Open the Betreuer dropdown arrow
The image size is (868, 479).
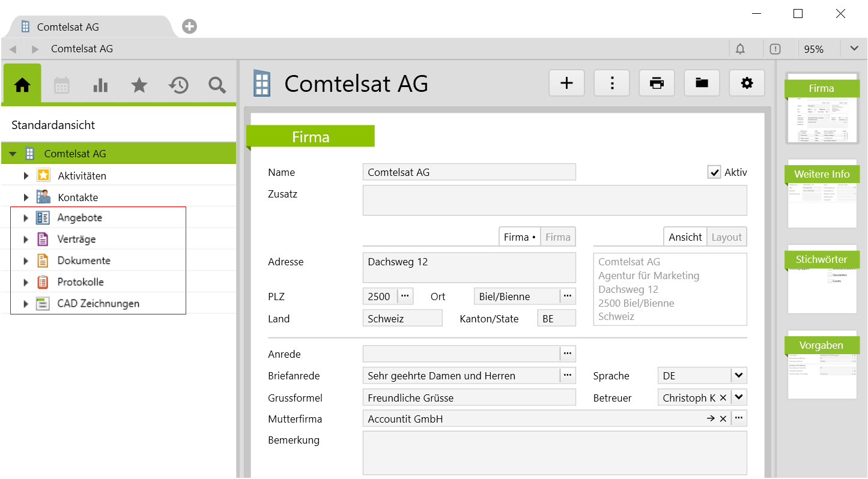(738, 397)
